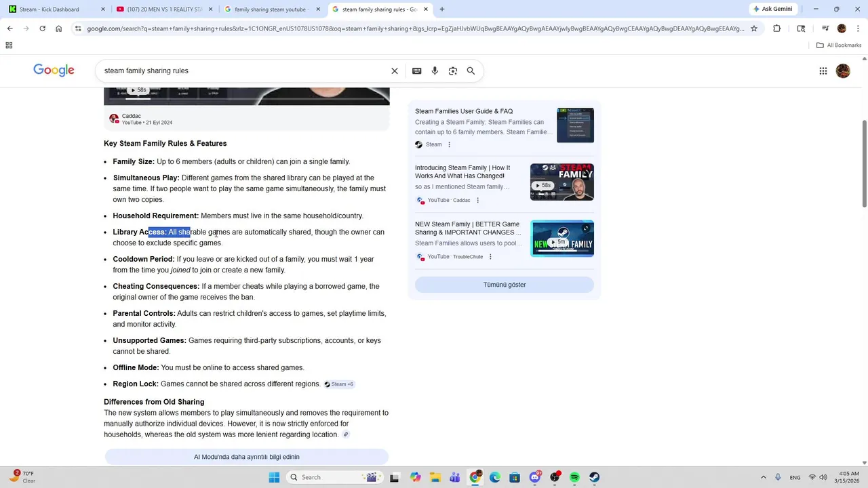Open the Google apps grid
The height and width of the screenshot is (488, 868).
823,70
